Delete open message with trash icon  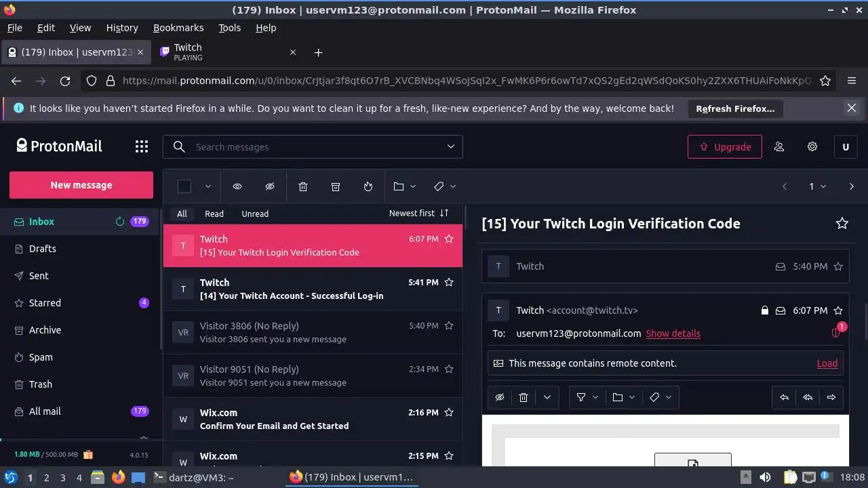point(524,397)
